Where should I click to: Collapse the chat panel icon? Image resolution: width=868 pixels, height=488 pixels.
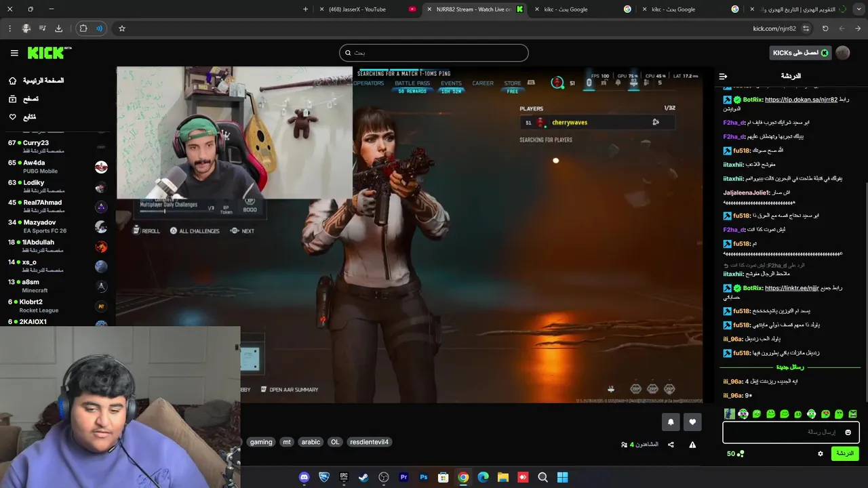pyautogui.click(x=723, y=77)
